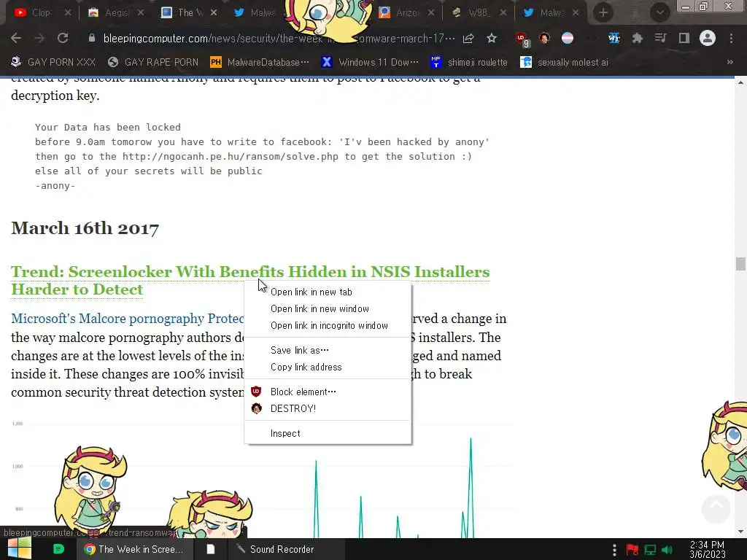Select Save link as... from context menu
This screenshot has height=560, width=747.
point(328,351)
